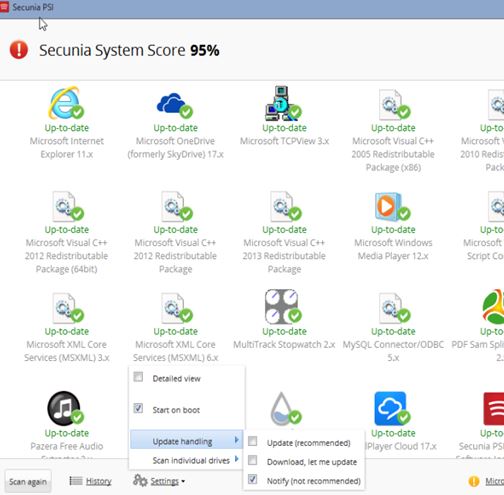Click the Pazera Free Audio music icon
504x495 pixels.
point(65,408)
